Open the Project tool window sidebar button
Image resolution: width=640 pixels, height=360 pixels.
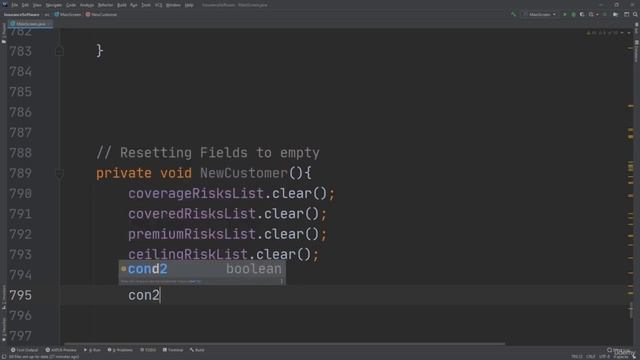click(4, 33)
